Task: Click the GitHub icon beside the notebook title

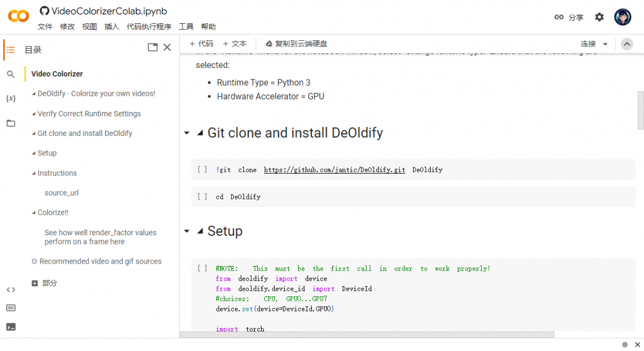Action: coord(45,11)
